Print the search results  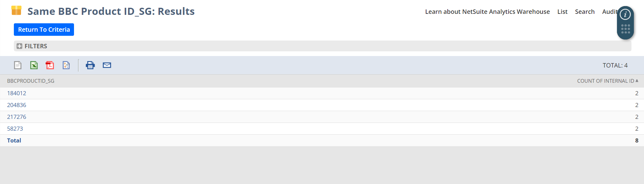pyautogui.click(x=90, y=65)
